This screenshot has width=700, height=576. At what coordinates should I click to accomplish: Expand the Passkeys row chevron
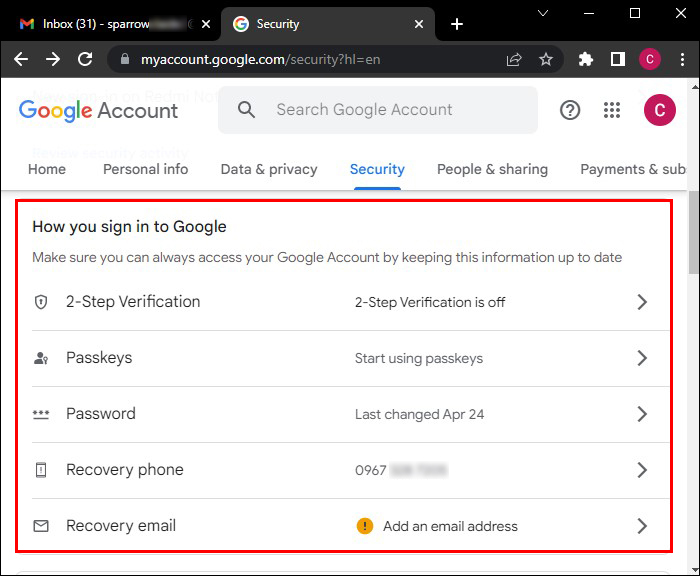[x=643, y=358]
